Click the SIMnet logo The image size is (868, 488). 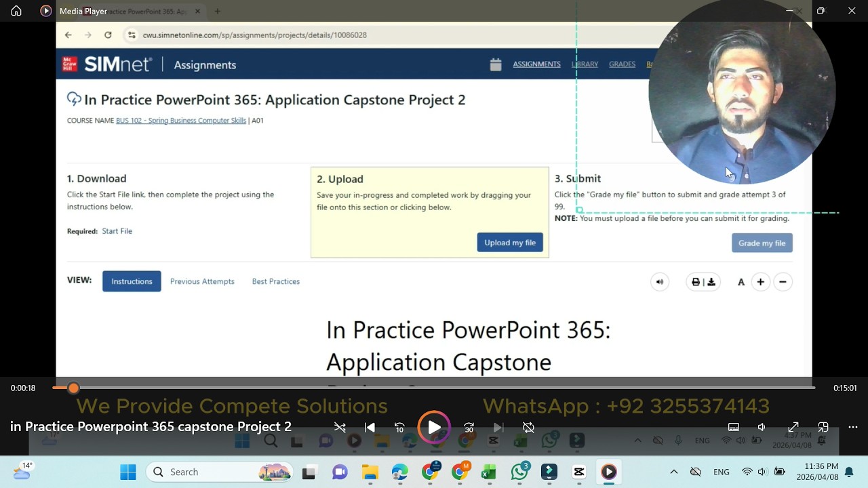pos(108,64)
